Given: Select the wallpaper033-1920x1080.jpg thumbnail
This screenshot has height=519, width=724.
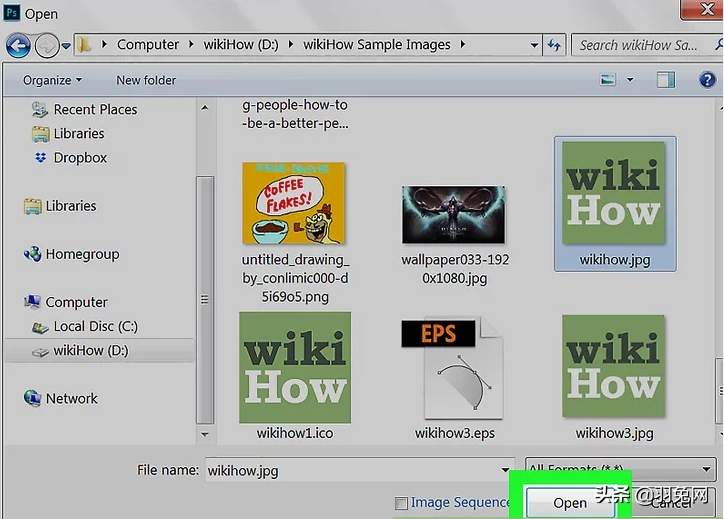Looking at the screenshot, I should coord(453,215).
